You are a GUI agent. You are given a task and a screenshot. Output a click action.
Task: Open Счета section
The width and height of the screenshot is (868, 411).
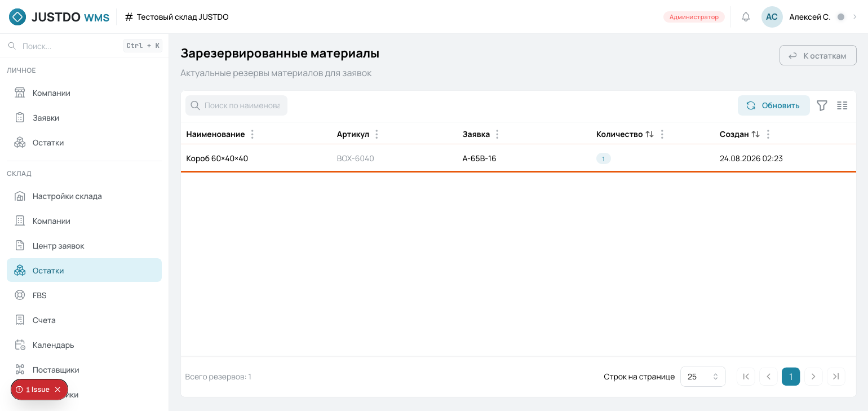85,320
